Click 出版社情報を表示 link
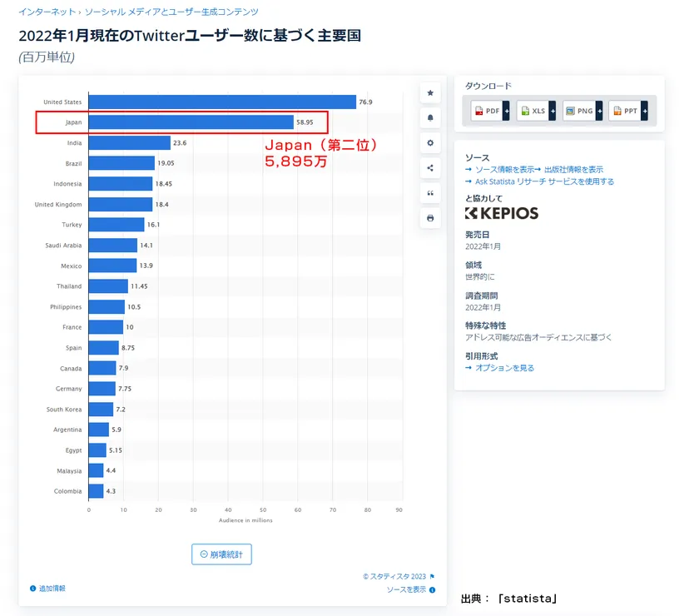Image resolution: width=699 pixels, height=616 pixels. coord(573,169)
